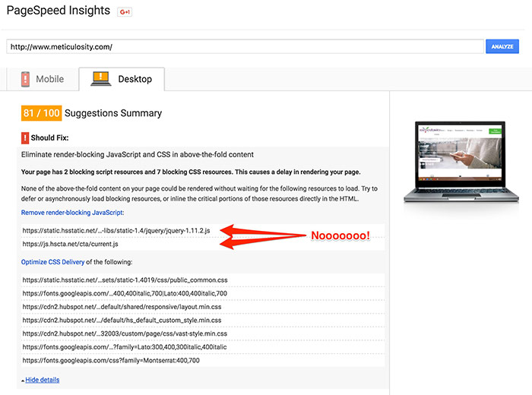532x395 pixels.
Task: Select the Montserrat:400,700 font URL
Action: (x=111, y=360)
